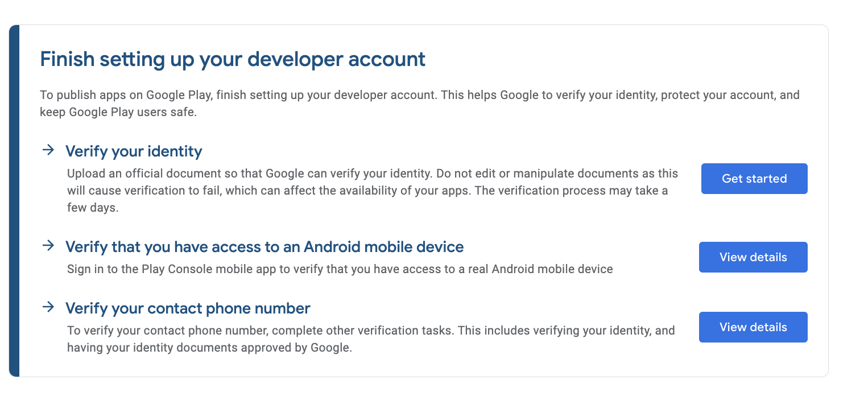Click the 'Sign in to the Play Console mobile app' text
The image size is (868, 396).
[340, 269]
